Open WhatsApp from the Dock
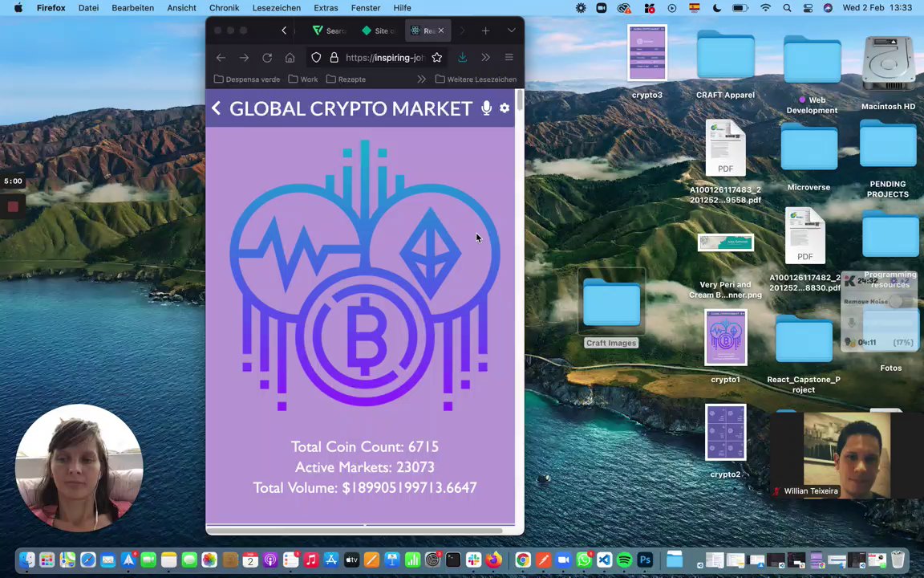Viewport: 924px width, 578px height. tap(584, 559)
